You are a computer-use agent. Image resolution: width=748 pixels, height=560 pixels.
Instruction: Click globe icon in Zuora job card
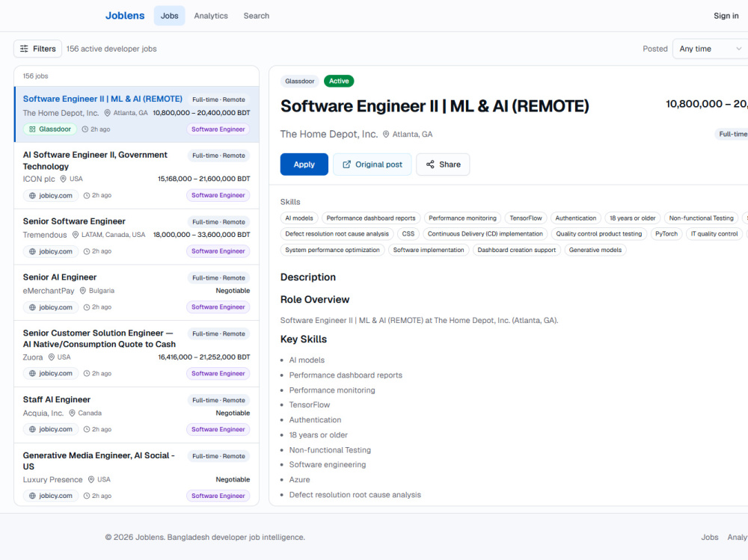[32, 374]
